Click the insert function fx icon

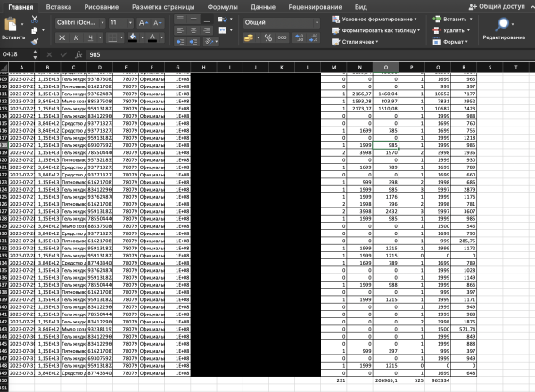click(x=79, y=54)
